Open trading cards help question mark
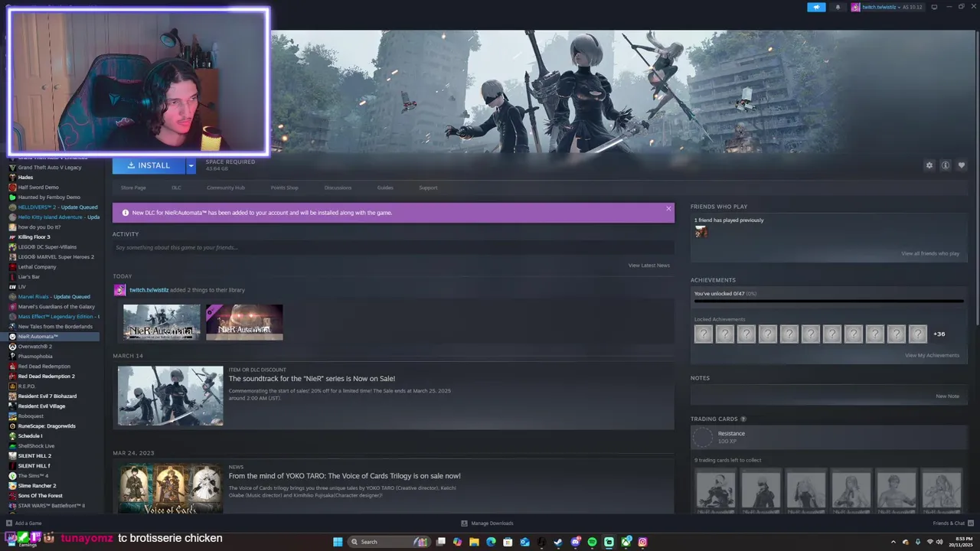This screenshot has height=551, width=980. 743,419
